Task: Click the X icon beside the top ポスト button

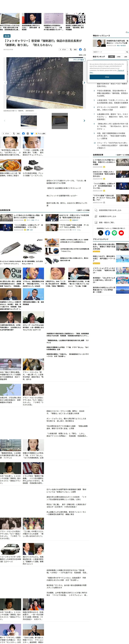Action: 71,49
